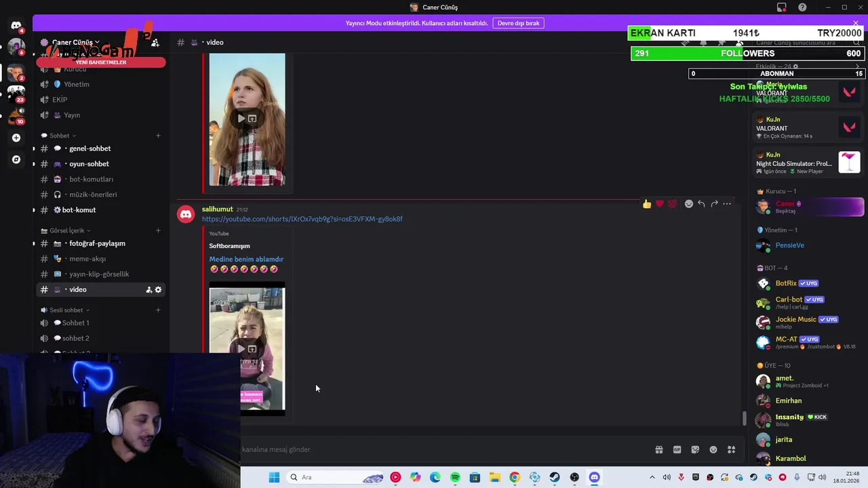Viewport: 868px width, 488px height.
Task: Open Spotify from the taskbar
Action: 455,477
